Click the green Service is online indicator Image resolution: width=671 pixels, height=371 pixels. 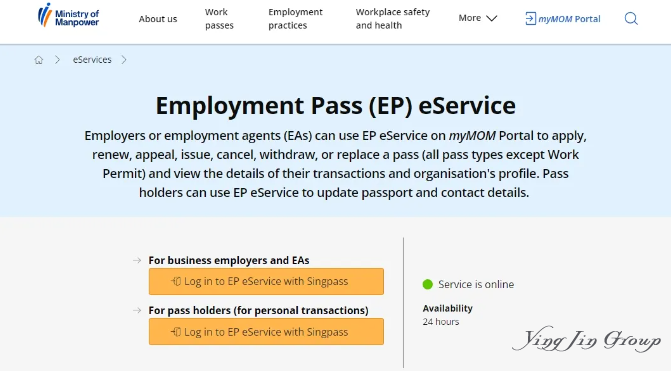click(x=428, y=284)
